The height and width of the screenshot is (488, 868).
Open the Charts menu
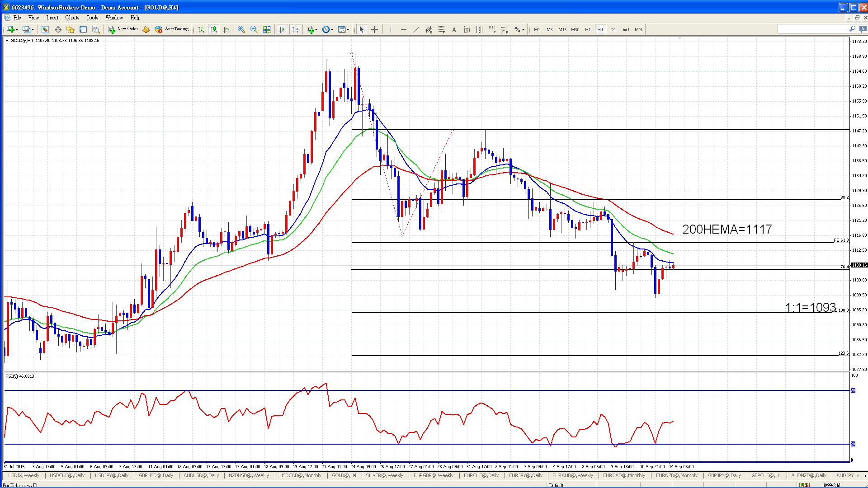(72, 18)
